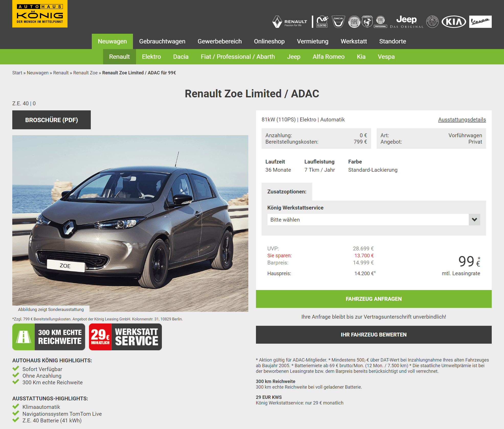Image resolution: width=504 pixels, height=429 pixels.
Task: Select the UVP 28.699 € value
Action: 363,249
